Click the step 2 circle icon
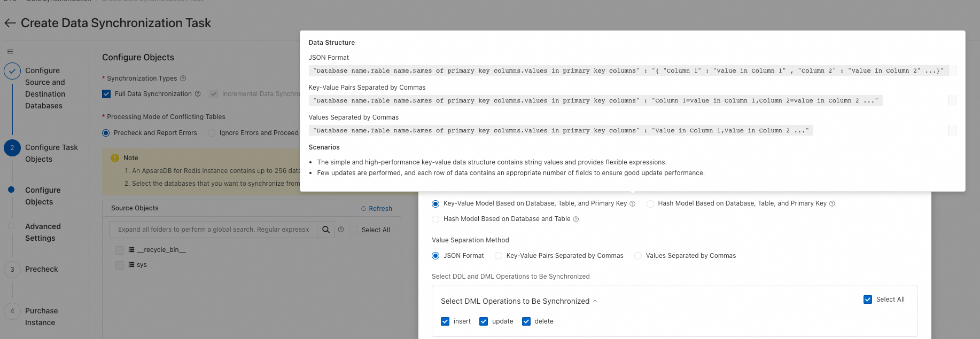Viewport: 980px width, 339px height. click(x=12, y=148)
